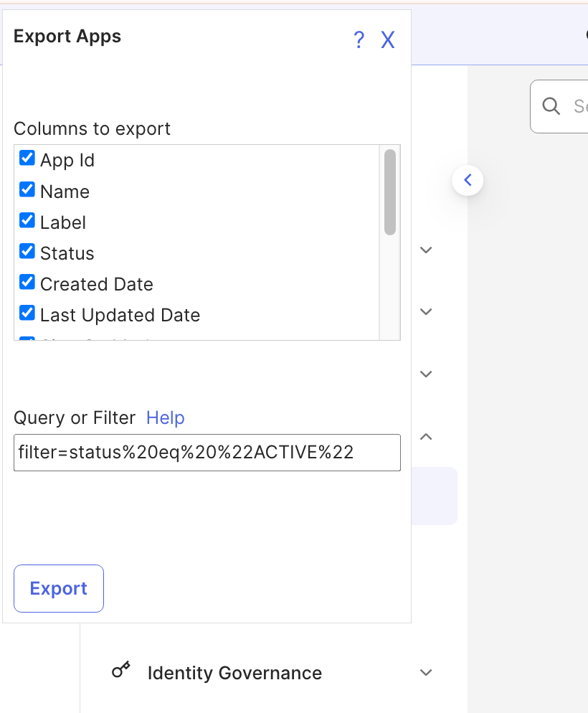Click the magnifying glass search icon
This screenshot has height=713, width=588.
click(551, 106)
